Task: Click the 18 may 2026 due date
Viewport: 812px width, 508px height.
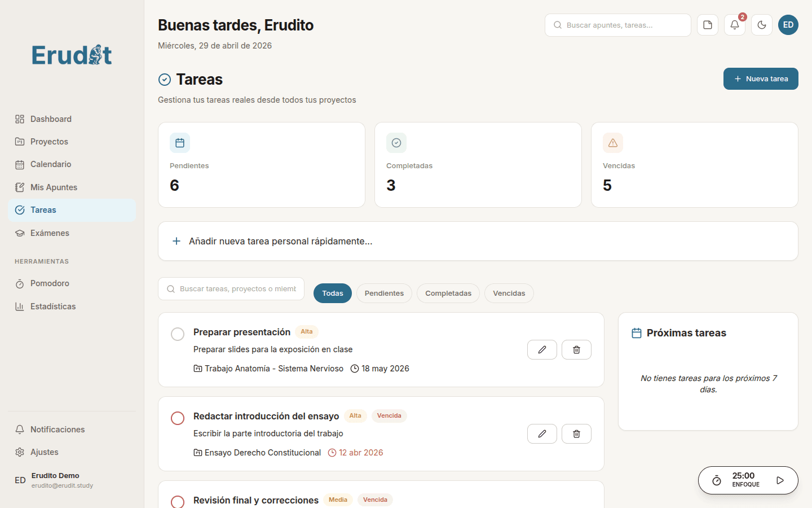Action: pos(380,369)
